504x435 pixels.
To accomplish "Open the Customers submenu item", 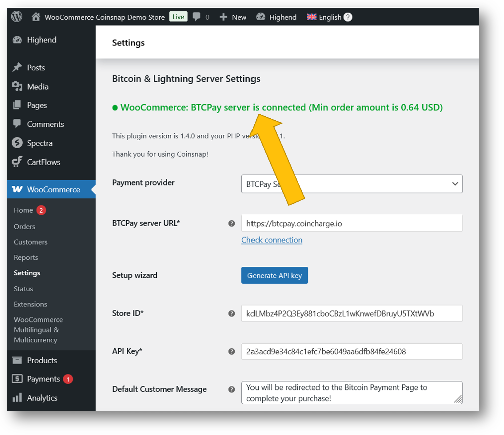I will 30,242.
